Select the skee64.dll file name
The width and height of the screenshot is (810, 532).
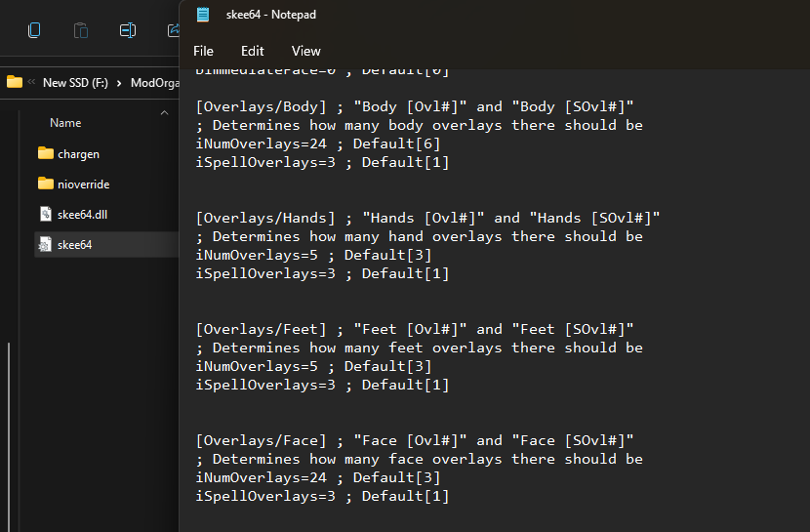(83, 215)
